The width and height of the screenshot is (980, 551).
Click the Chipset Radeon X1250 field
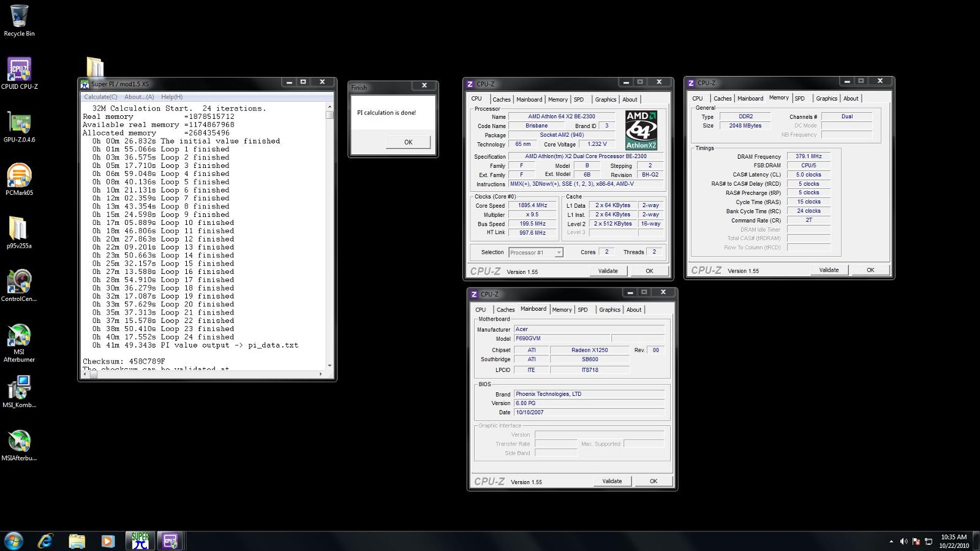(x=589, y=350)
